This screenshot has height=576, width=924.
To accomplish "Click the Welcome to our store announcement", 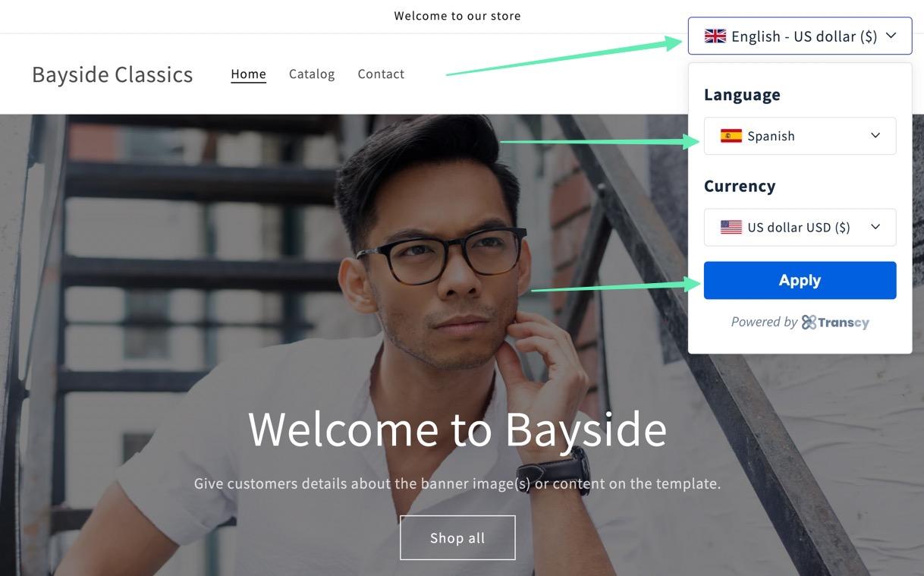I will pos(457,15).
